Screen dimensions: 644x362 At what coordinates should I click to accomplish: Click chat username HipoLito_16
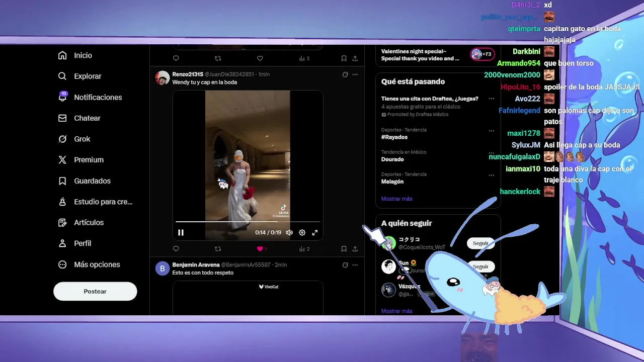tap(520, 87)
